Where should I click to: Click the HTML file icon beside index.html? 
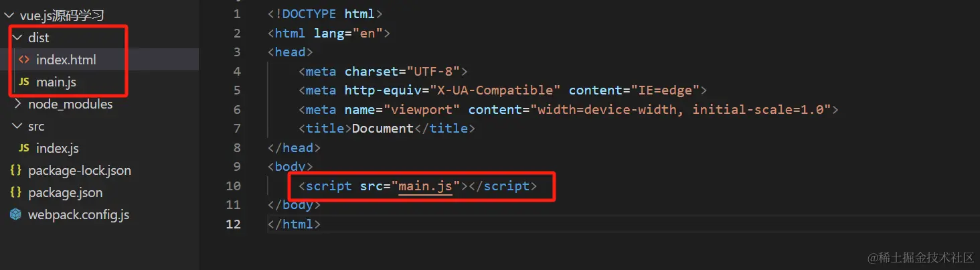pyautogui.click(x=24, y=60)
